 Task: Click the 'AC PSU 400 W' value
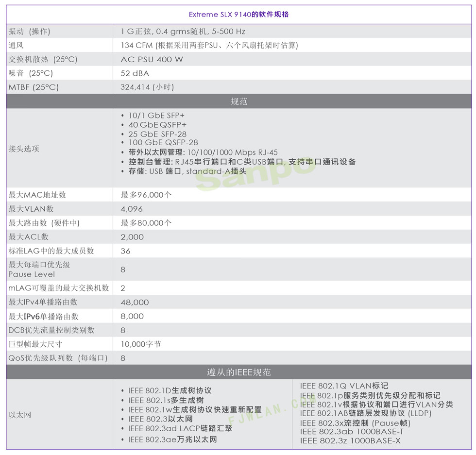152,59
